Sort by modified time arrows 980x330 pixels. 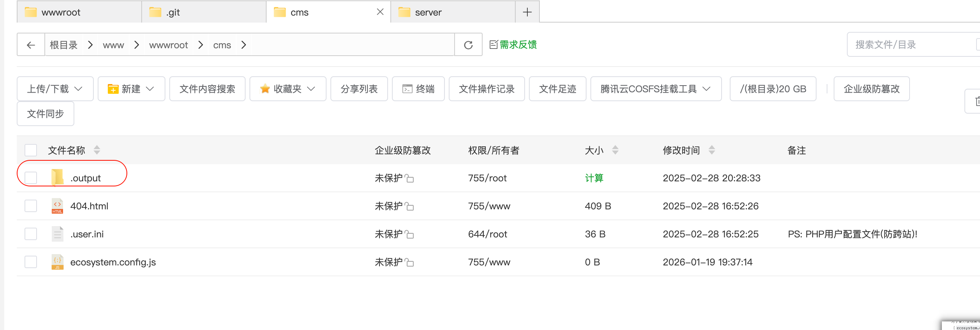712,150
